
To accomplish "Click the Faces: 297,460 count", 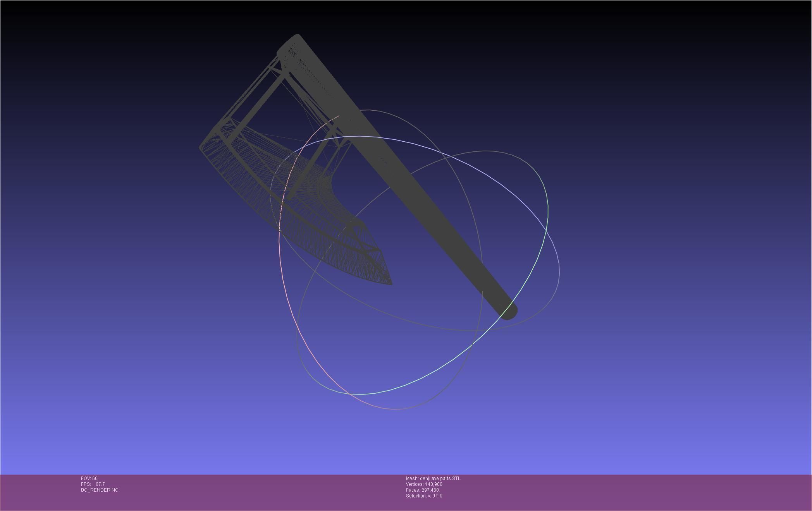I will pyautogui.click(x=422, y=490).
